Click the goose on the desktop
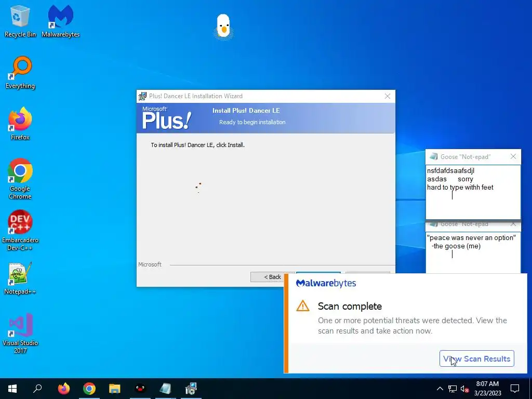532x399 pixels. coord(223,26)
